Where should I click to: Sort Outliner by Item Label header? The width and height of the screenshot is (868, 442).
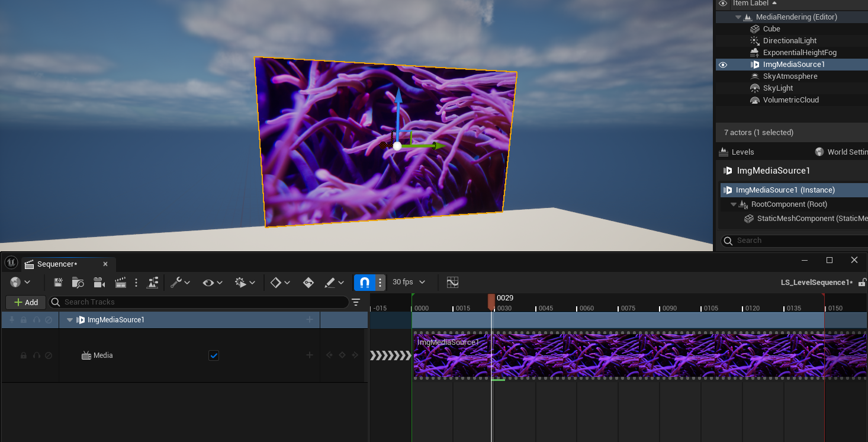pos(755,4)
